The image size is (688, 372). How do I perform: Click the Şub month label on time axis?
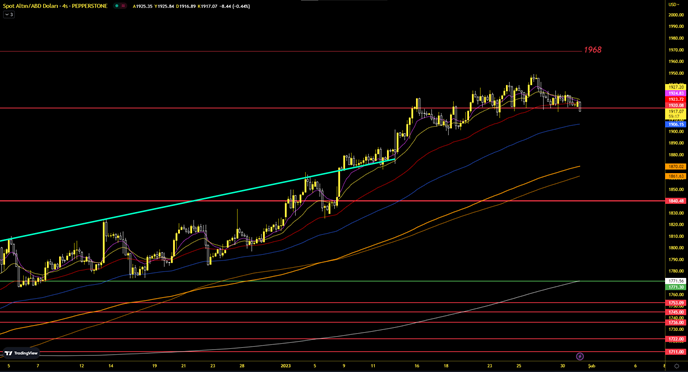click(x=591, y=365)
